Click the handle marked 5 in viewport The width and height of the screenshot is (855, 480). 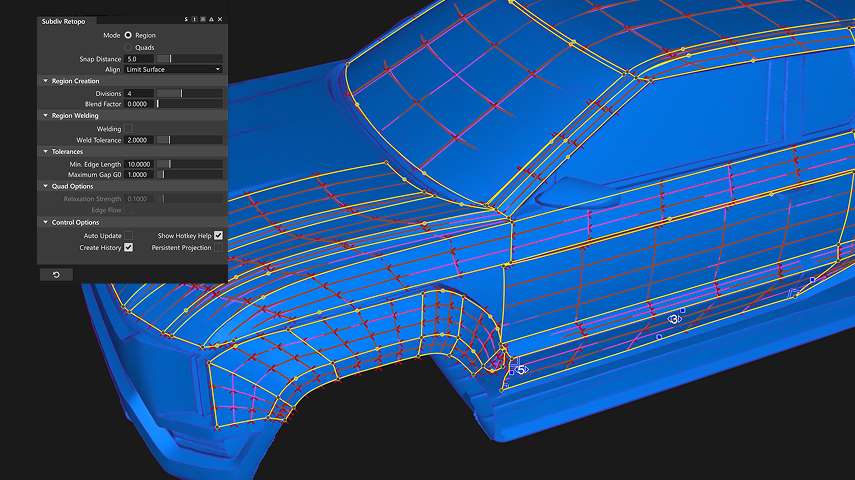[x=521, y=370]
